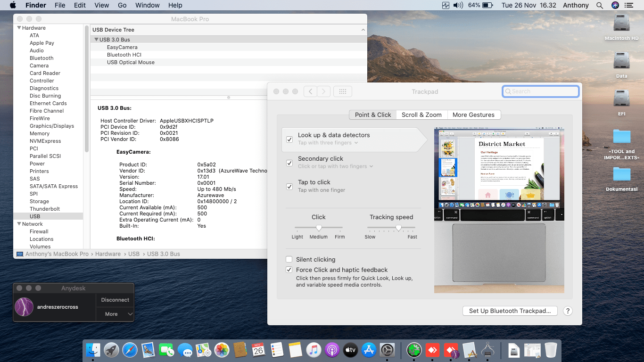The width and height of the screenshot is (644, 362).
Task: Open the Dokumentasi folder on the desktop
Action: click(621, 174)
